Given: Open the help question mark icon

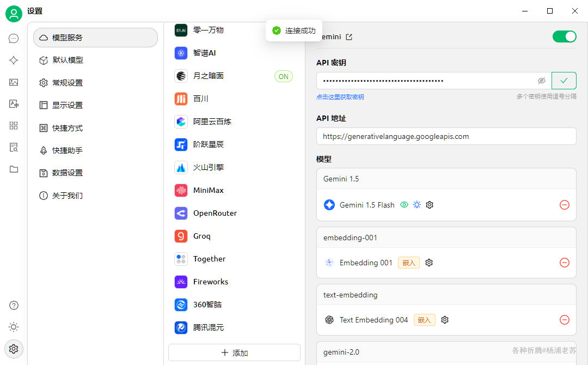Looking at the screenshot, I should click(x=14, y=306).
